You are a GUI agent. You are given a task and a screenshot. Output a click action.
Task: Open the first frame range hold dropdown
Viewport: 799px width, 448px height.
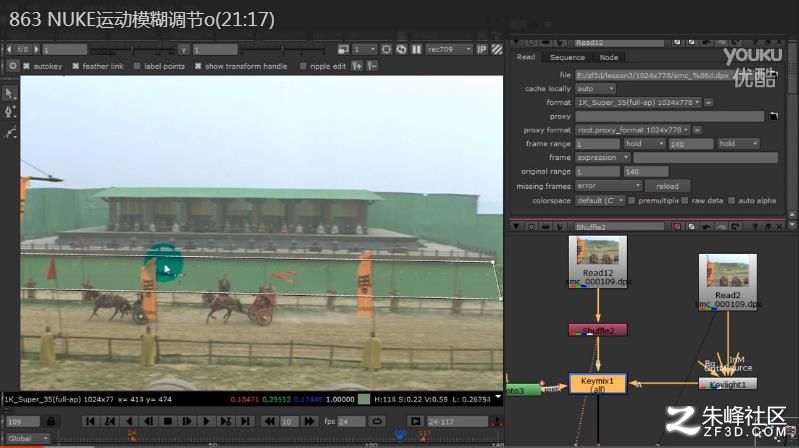(x=644, y=144)
